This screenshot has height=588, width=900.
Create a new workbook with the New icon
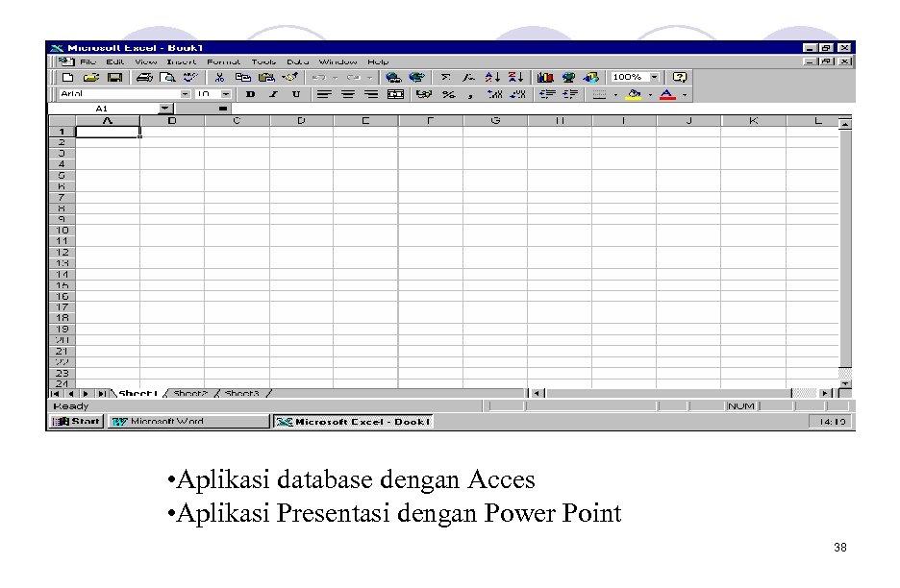pos(67,78)
